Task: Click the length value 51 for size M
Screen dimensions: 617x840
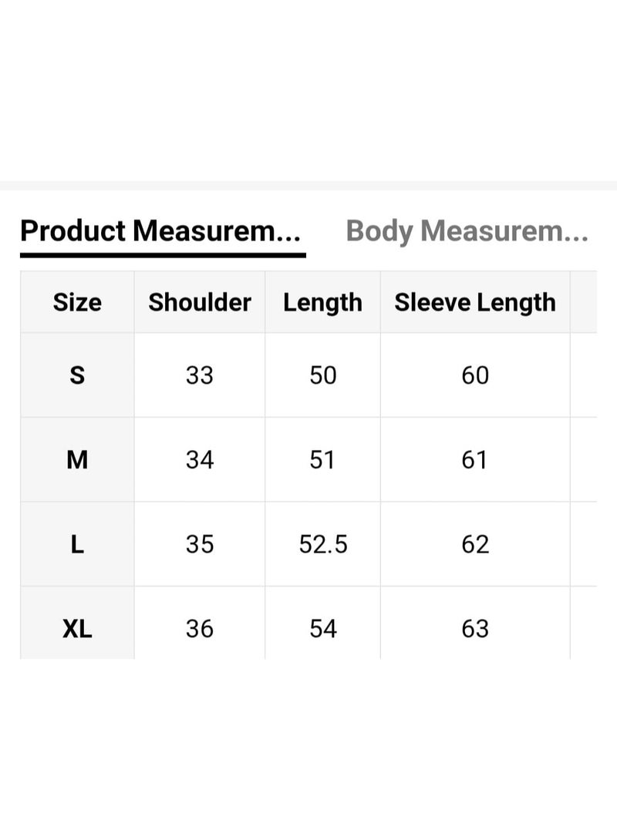Action: click(x=323, y=459)
